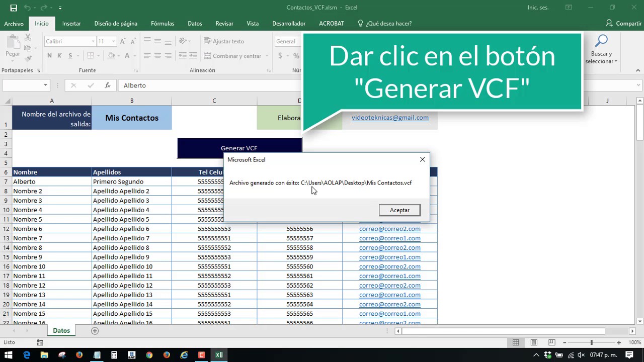This screenshot has height=362, width=644.
Task: Click the cell borders icon
Action: pyautogui.click(x=91, y=56)
